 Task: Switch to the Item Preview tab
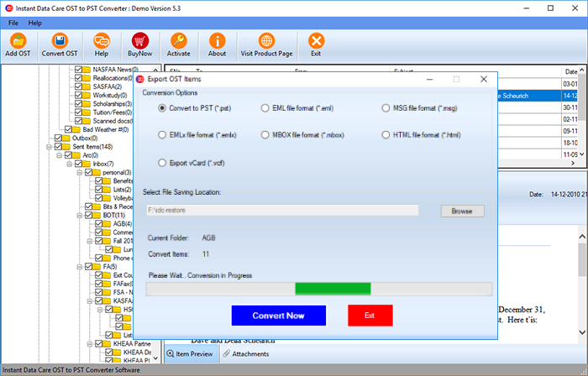click(x=191, y=354)
